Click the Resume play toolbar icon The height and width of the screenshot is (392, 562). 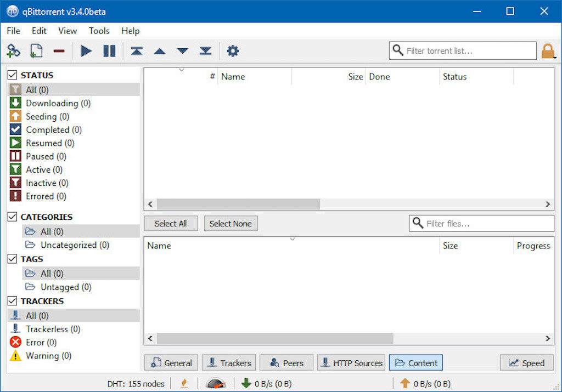point(86,51)
